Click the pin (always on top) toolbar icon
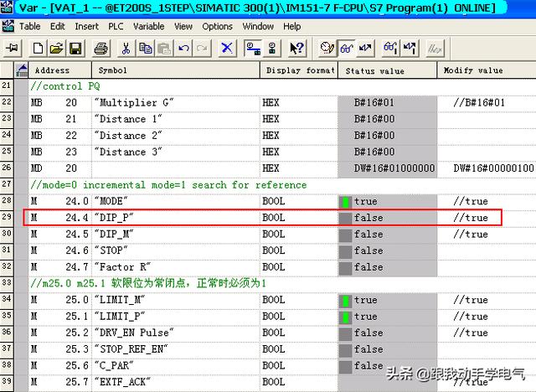Screen dimensions: 536x392 click(13, 49)
